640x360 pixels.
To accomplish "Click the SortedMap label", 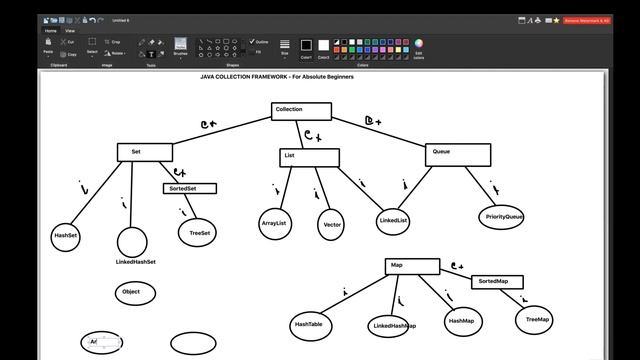I will coord(493,281).
